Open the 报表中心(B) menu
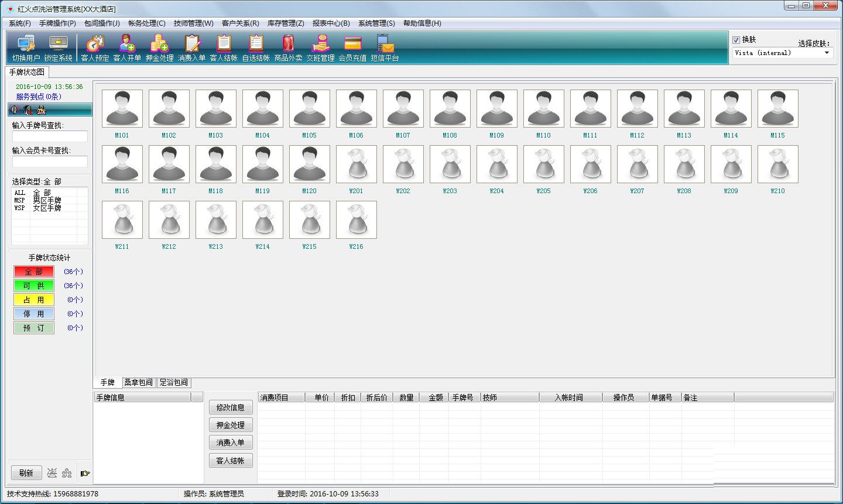 tap(331, 23)
